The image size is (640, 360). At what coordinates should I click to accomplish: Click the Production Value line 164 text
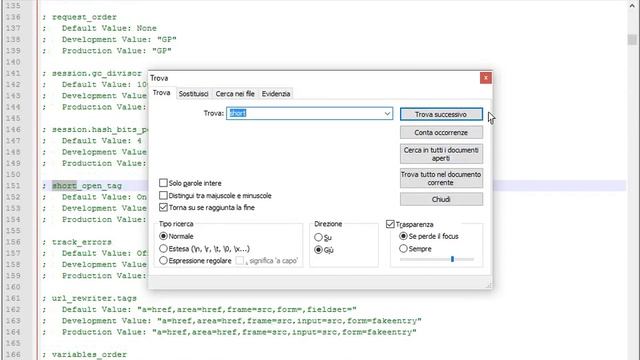[x=239, y=332]
